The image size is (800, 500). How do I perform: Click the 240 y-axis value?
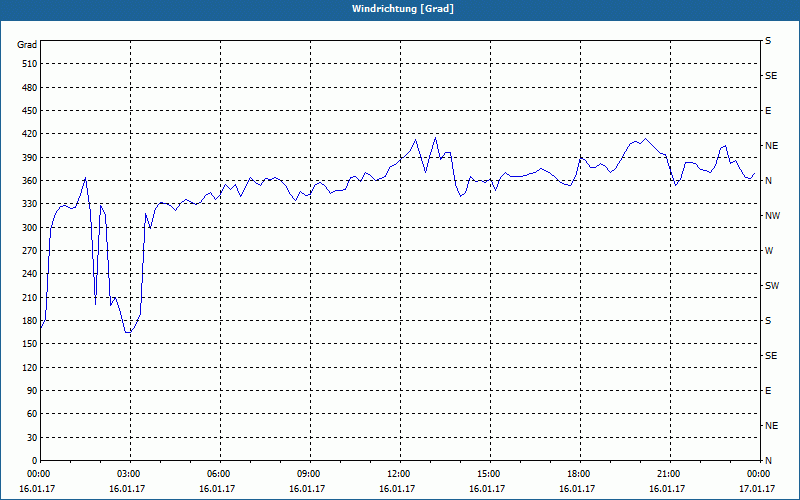click(x=30, y=274)
